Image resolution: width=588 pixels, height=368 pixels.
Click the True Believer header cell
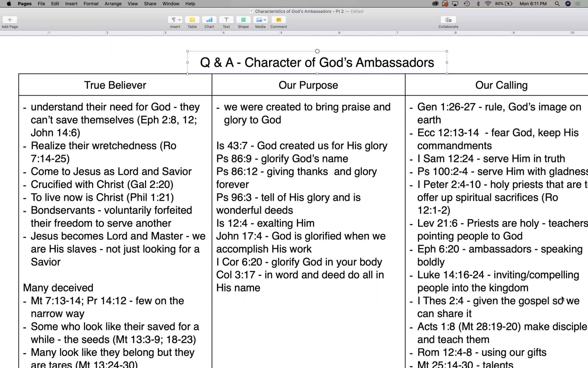(115, 85)
